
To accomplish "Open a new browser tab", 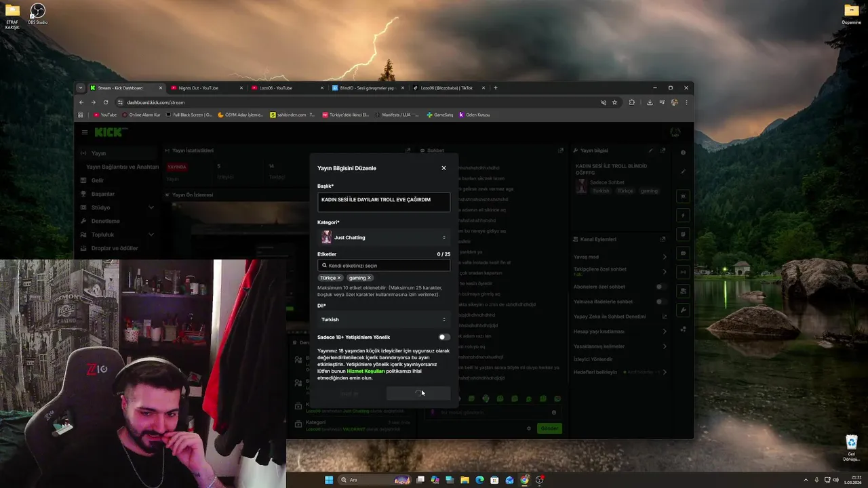I will pyautogui.click(x=496, y=88).
